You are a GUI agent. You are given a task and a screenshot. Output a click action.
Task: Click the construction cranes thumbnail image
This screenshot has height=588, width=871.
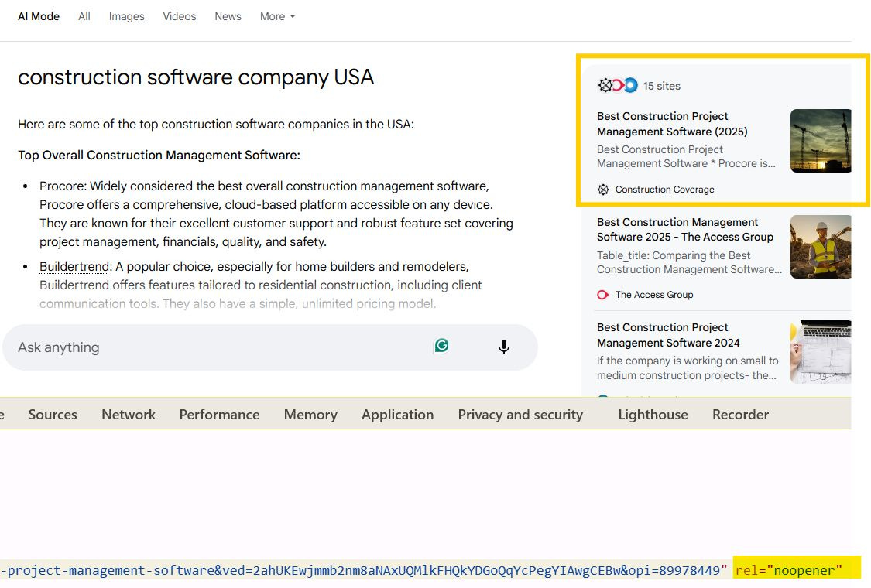tap(821, 140)
